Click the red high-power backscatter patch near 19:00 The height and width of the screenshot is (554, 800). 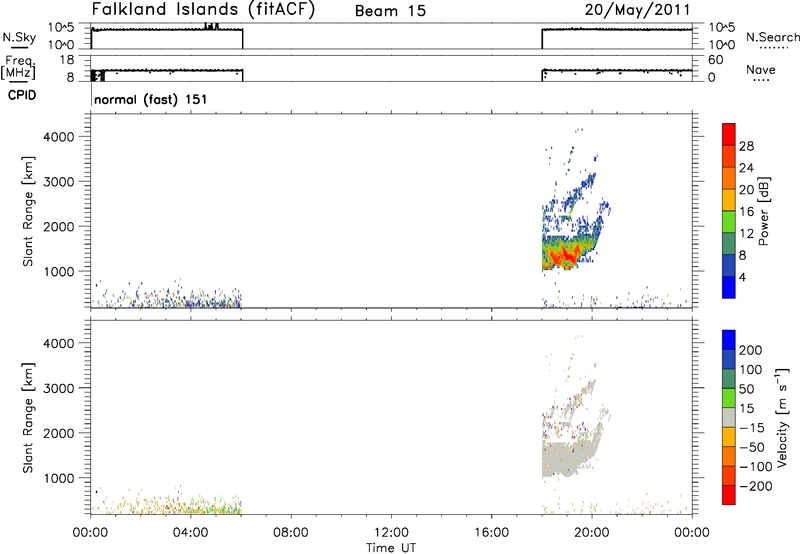pos(565,256)
